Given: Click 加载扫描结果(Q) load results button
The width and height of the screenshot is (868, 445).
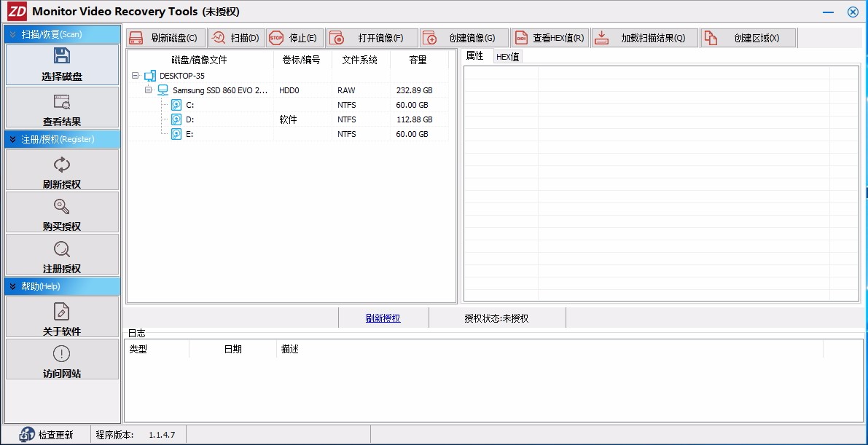Looking at the screenshot, I should coord(644,38).
